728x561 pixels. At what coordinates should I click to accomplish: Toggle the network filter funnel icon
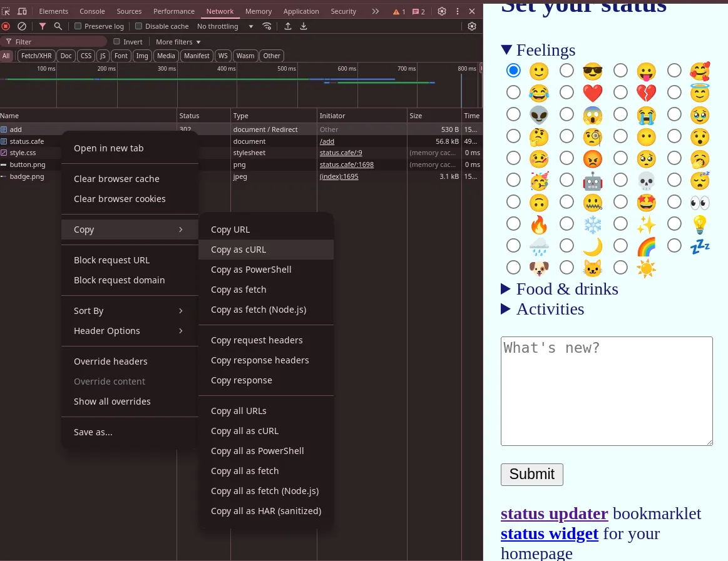tap(43, 26)
